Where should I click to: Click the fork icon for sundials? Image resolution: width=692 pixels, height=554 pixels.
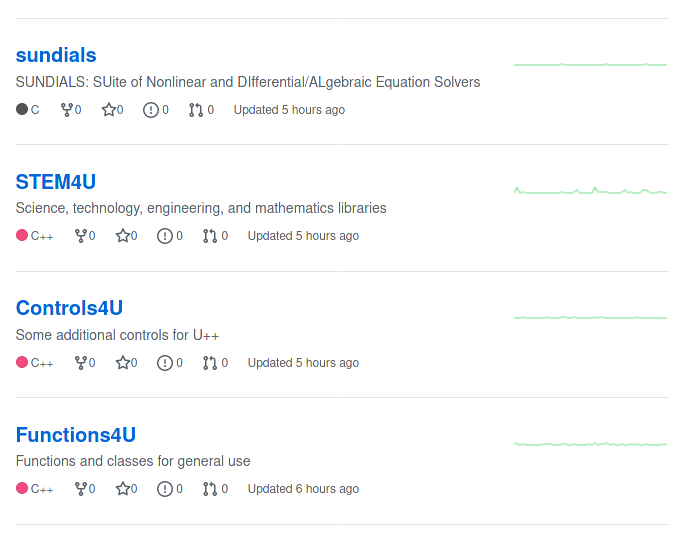point(67,110)
